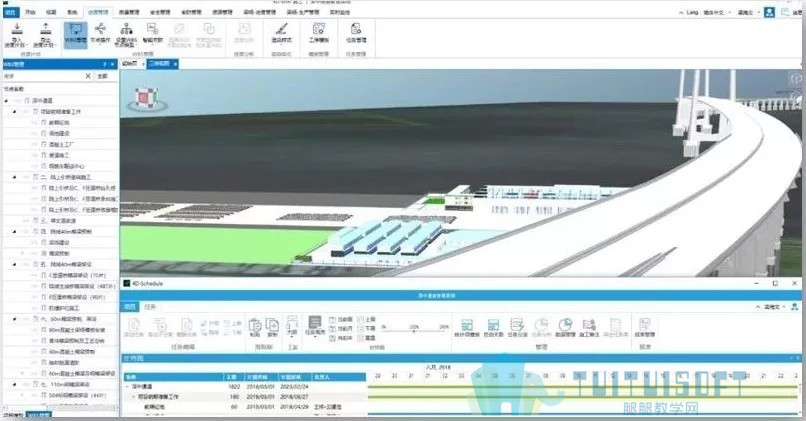Viewport: 806px width, 421px height.
Task: Click the WBS search input field
Action: 44,76
